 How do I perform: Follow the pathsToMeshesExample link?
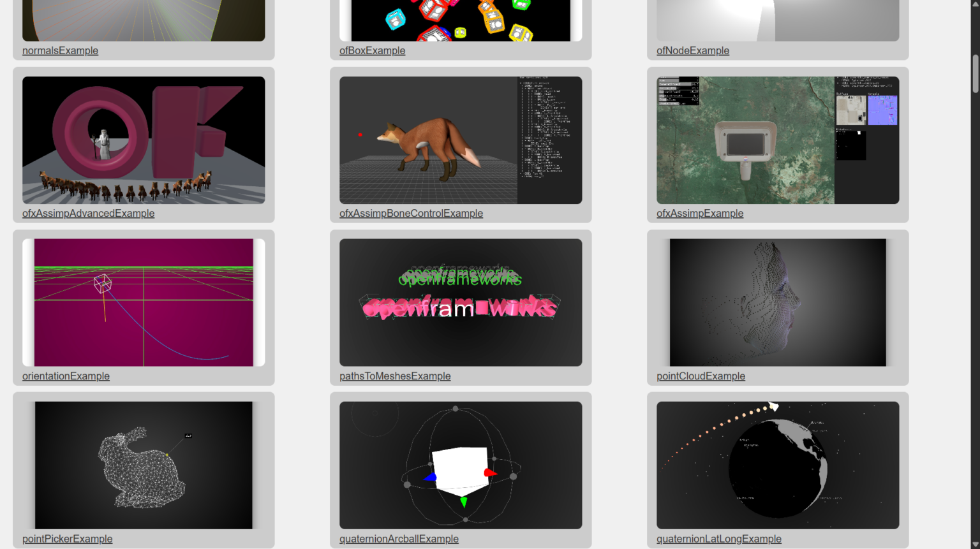tap(395, 376)
